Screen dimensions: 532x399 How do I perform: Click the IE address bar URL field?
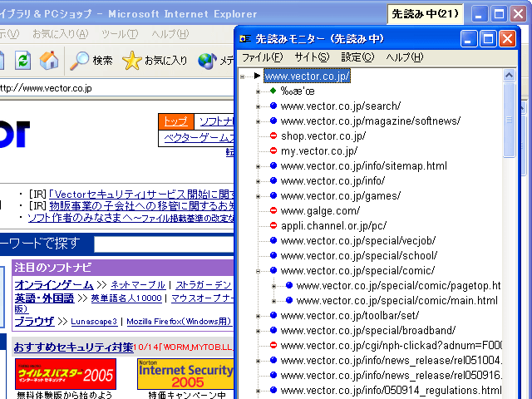tap(116, 89)
